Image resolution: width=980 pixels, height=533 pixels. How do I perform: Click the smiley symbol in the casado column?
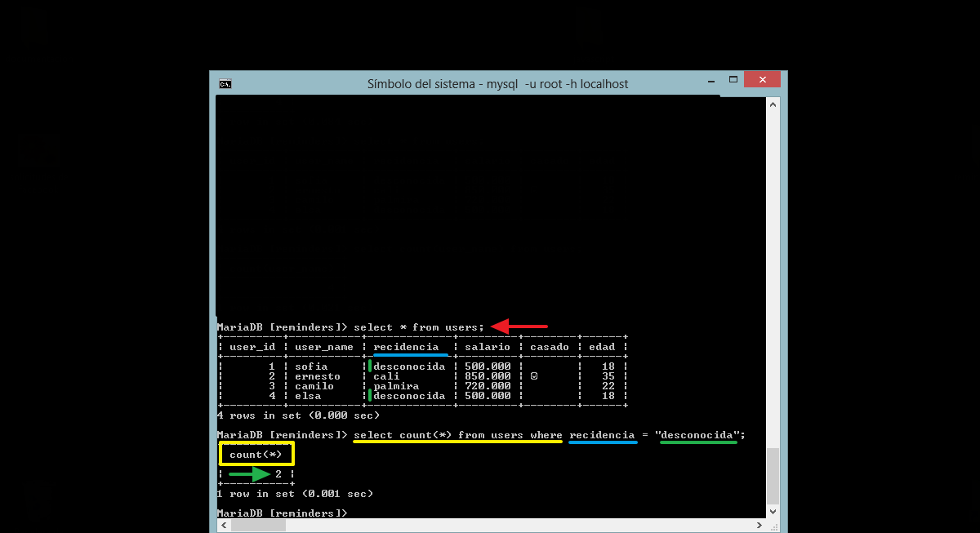(x=533, y=376)
